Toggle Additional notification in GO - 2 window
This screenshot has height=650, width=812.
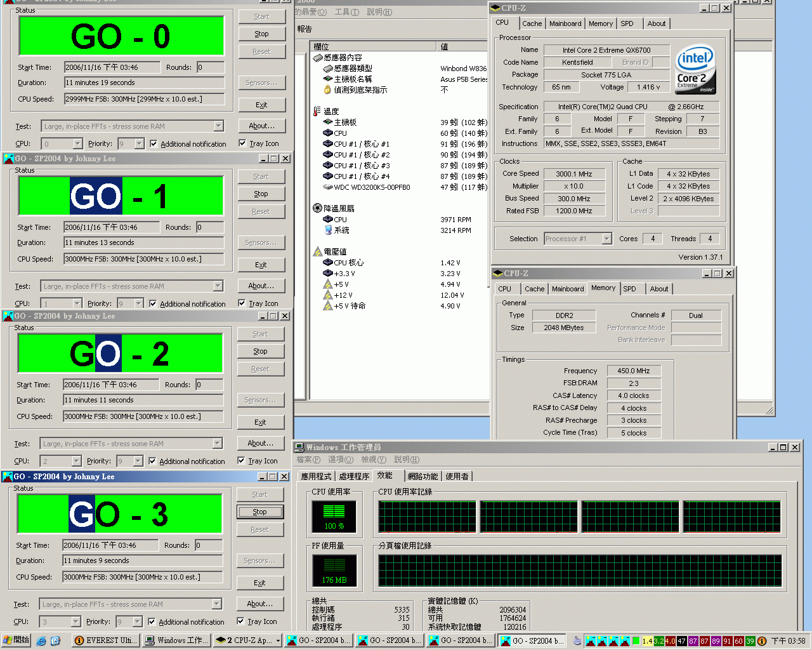(152, 461)
